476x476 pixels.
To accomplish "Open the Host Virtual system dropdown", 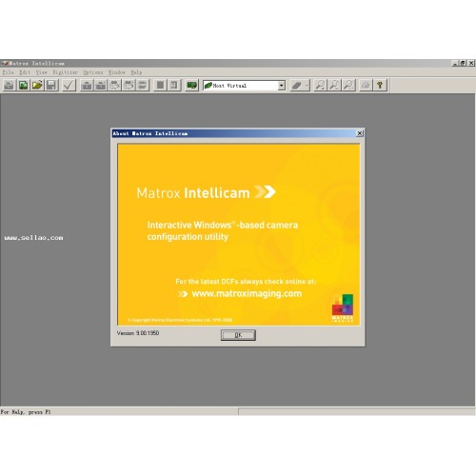I will (x=281, y=86).
